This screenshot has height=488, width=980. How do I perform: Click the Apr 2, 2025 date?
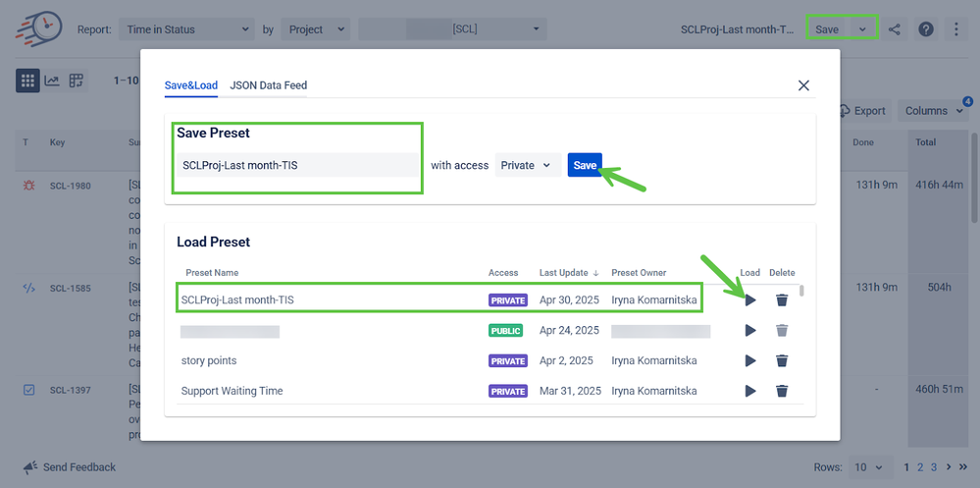[566, 361]
